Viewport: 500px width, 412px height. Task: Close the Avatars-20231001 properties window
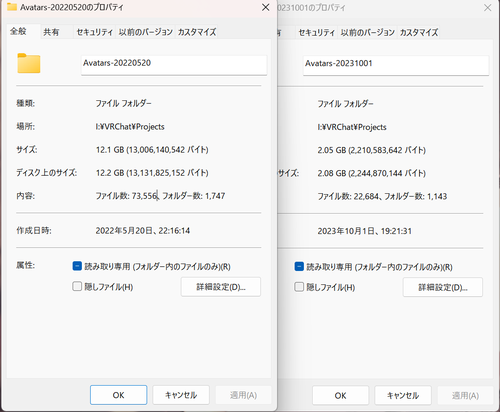point(487,8)
